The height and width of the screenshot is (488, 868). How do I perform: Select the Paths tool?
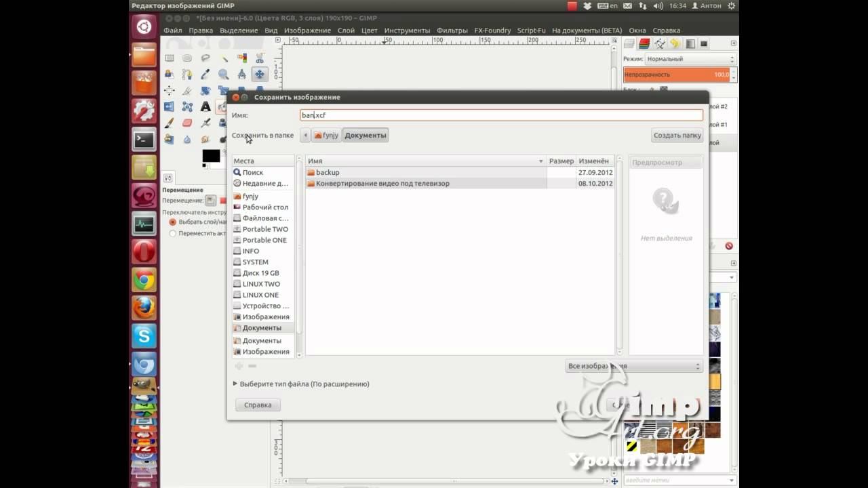tap(187, 75)
